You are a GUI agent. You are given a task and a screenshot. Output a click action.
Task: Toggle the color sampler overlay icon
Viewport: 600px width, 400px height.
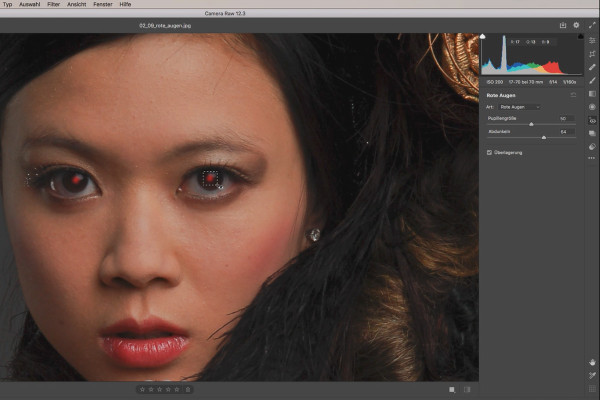coord(592,376)
